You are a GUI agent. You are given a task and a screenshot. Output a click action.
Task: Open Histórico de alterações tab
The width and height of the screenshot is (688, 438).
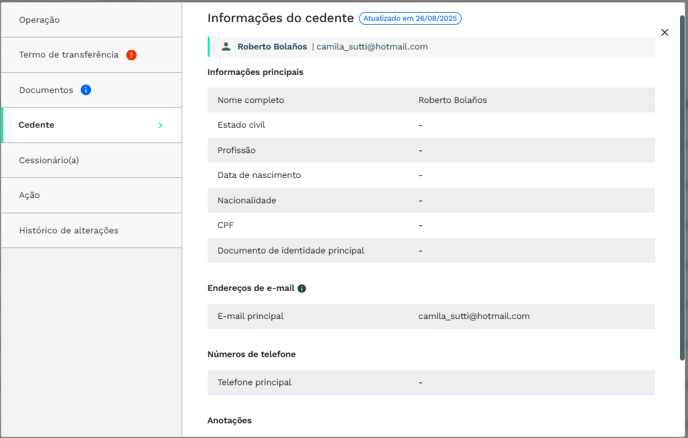tap(69, 230)
